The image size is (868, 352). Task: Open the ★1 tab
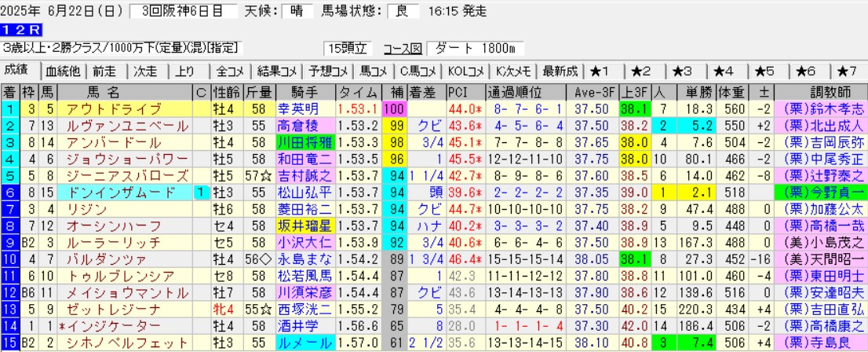[605, 71]
